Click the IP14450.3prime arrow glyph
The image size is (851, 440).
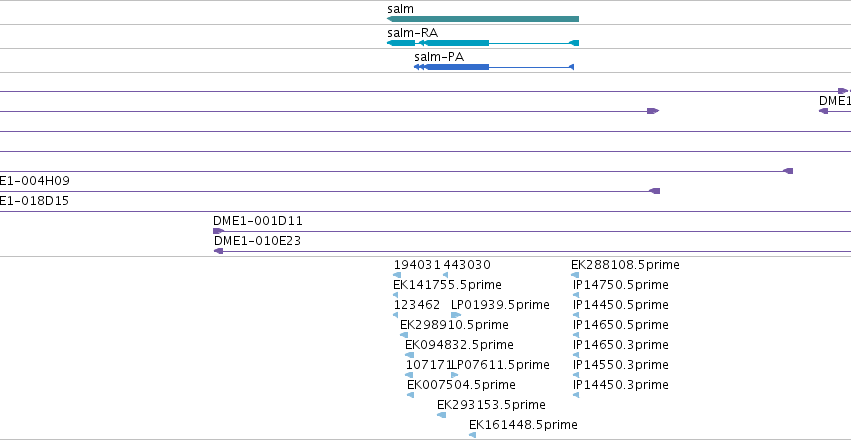point(576,395)
